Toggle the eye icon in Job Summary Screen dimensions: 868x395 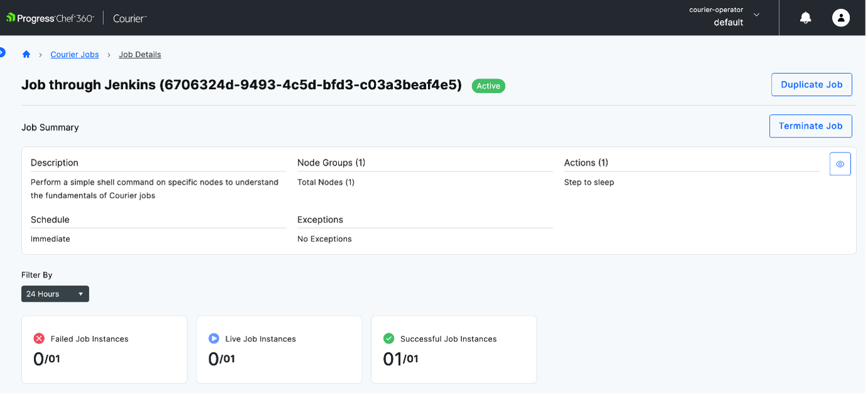click(840, 164)
